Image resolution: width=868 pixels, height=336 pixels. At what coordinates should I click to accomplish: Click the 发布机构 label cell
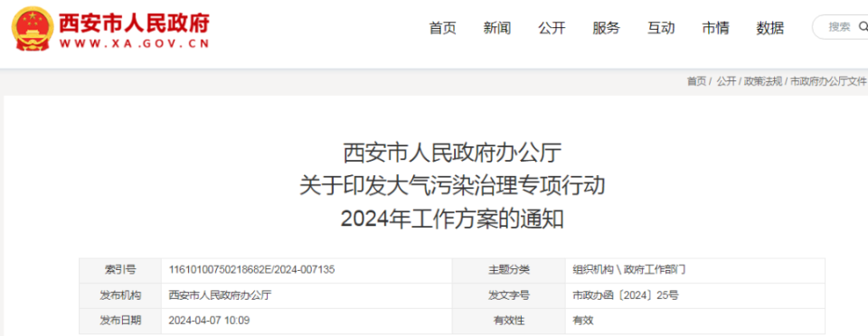point(120,295)
